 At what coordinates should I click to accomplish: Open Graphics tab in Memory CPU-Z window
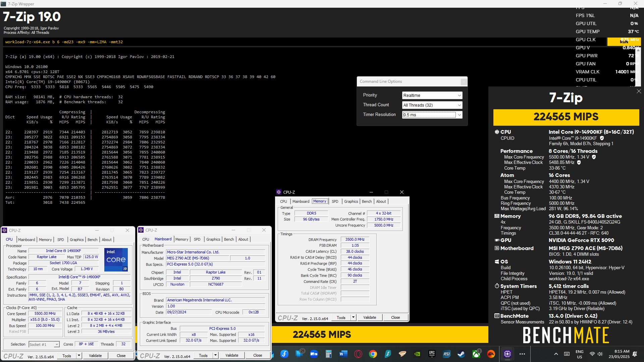(x=351, y=201)
